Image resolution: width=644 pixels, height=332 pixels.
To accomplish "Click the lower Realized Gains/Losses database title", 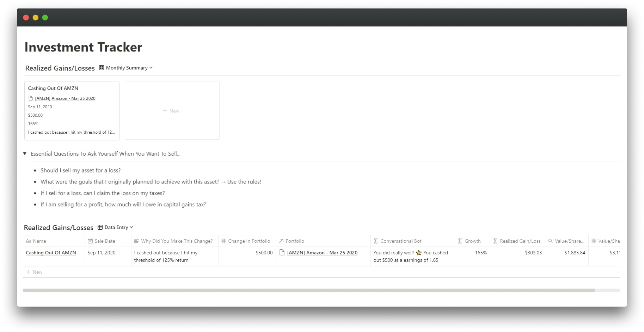I will pos(59,228).
